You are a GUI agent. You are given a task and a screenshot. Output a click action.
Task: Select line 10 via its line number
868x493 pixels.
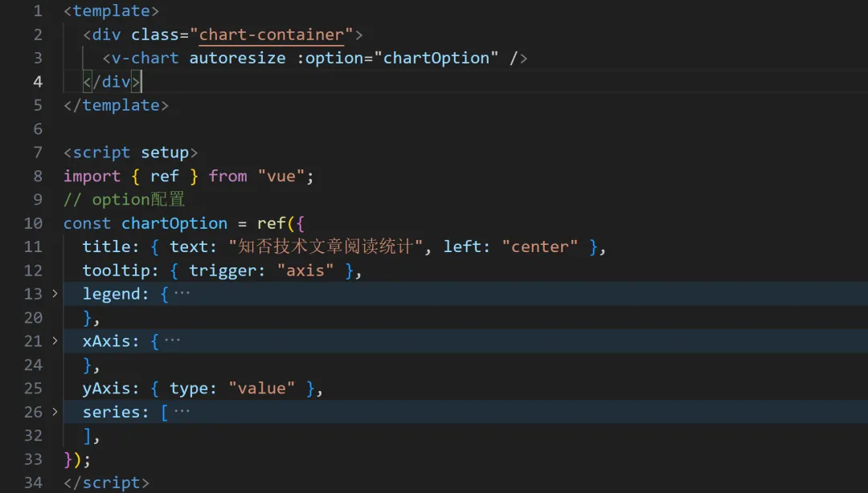tap(33, 223)
